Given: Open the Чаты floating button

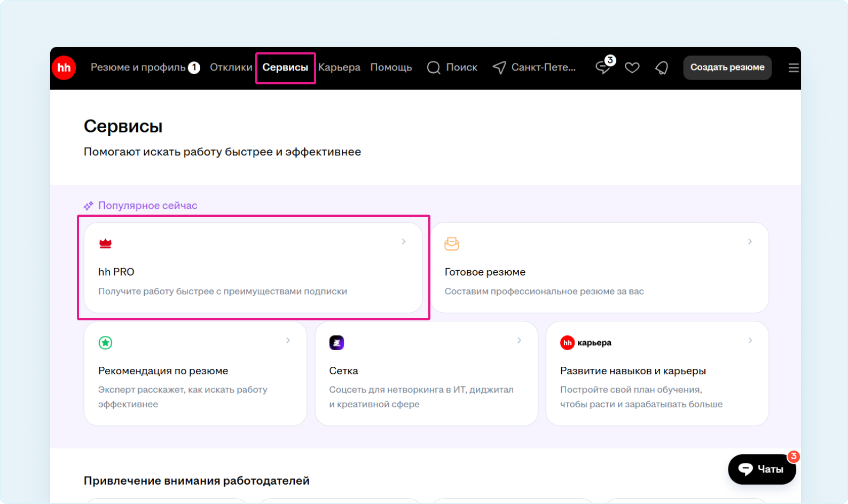Looking at the screenshot, I should 761,469.
